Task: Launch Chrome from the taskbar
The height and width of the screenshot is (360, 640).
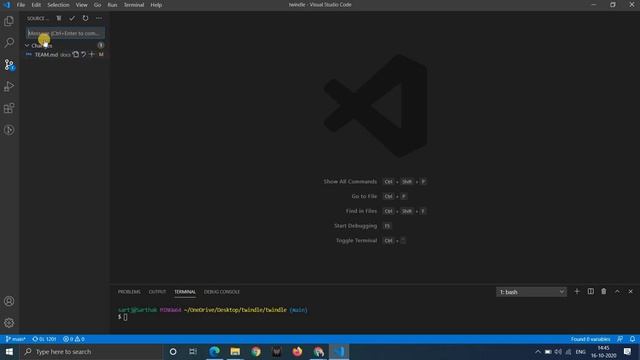Action: [256, 351]
